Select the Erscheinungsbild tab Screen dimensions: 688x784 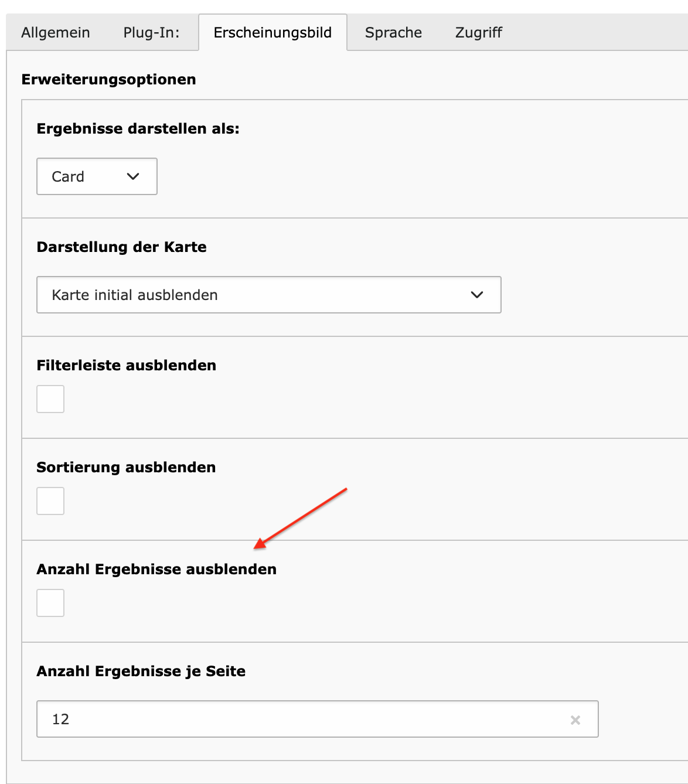pos(273,32)
